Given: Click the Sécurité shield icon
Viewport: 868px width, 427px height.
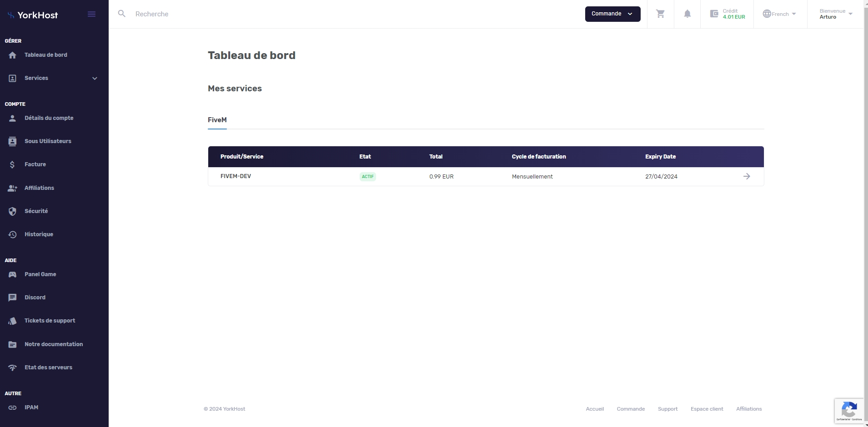Looking at the screenshot, I should (13, 211).
